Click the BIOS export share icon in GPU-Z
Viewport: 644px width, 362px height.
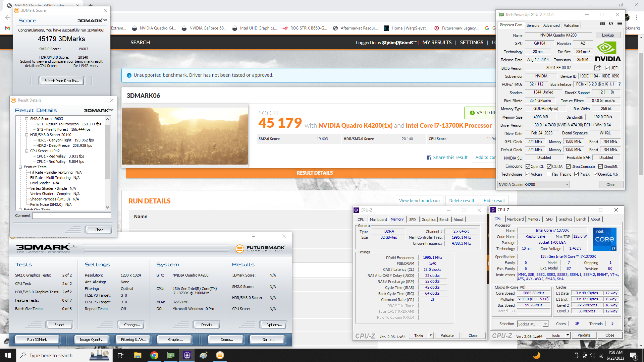click(597, 68)
